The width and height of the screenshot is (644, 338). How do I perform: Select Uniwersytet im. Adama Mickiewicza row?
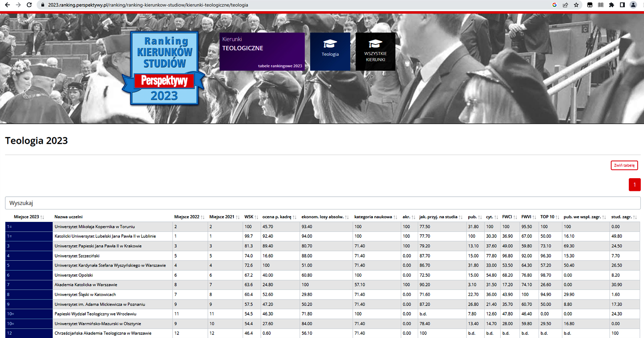tap(323, 304)
